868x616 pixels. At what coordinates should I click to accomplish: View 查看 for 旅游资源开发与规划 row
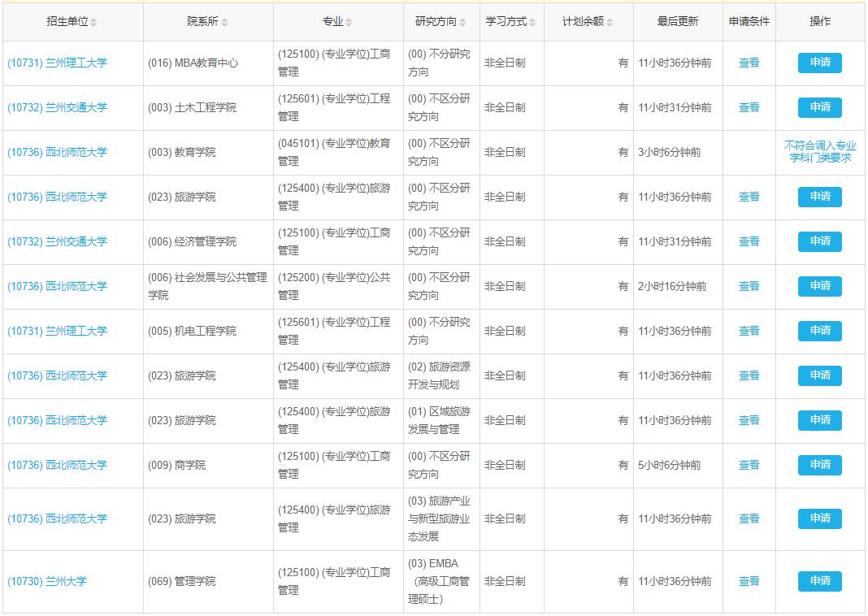click(x=749, y=375)
